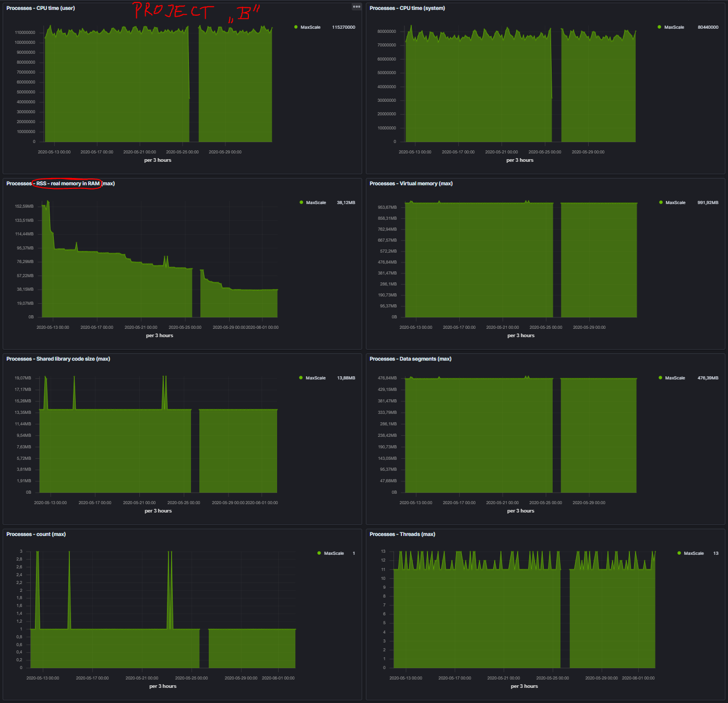Open the panel menu icon on CPU time (user)
Viewport: 728px width, 703px height.
tap(356, 7)
